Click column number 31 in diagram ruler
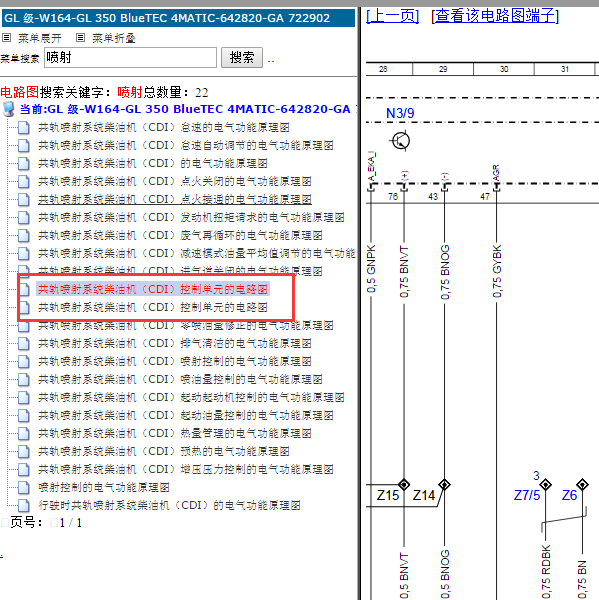The width and height of the screenshot is (599, 600). [x=565, y=69]
